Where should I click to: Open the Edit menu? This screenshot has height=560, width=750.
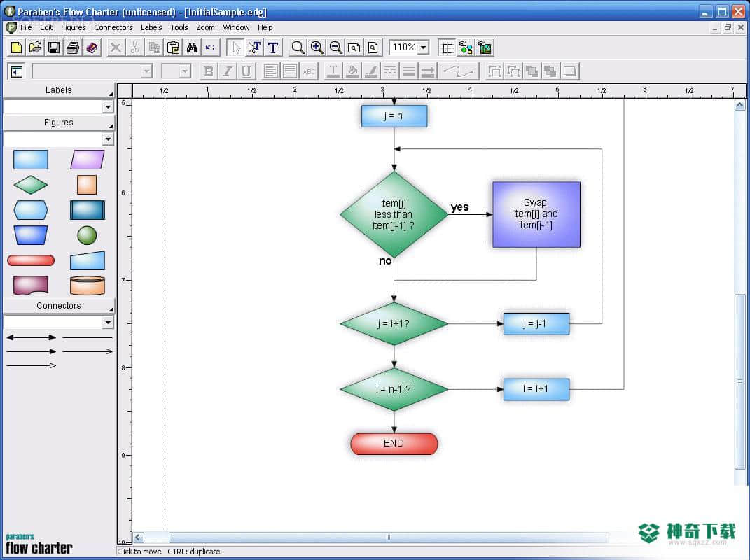click(46, 28)
